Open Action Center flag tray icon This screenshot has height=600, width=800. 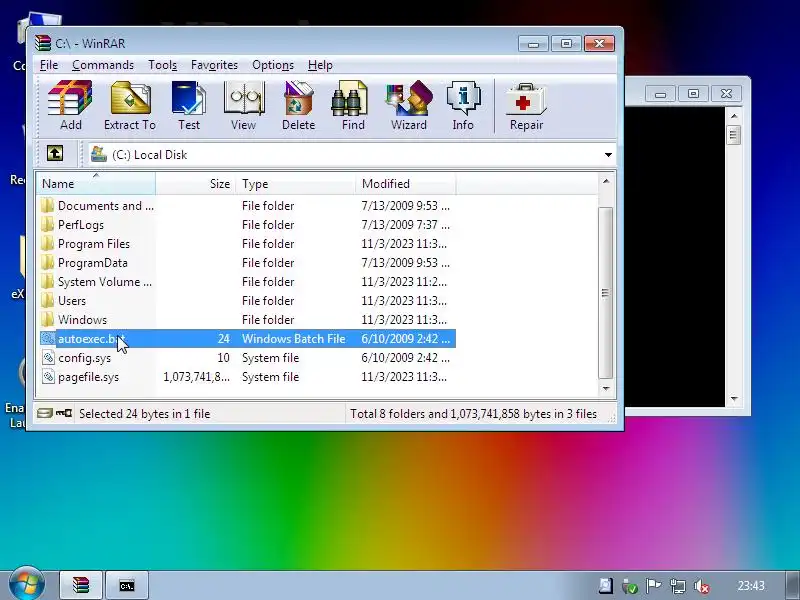click(x=654, y=586)
